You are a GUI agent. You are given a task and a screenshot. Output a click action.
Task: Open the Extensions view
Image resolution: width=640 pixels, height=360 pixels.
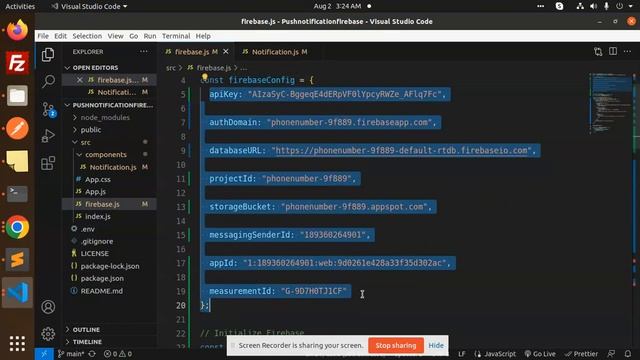point(48,163)
